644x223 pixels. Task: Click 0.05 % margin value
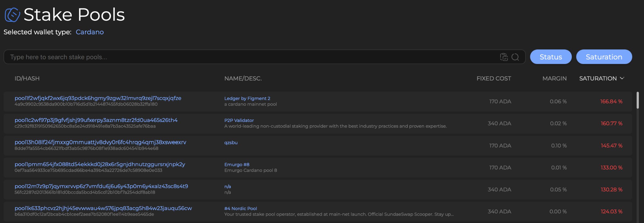558,190
